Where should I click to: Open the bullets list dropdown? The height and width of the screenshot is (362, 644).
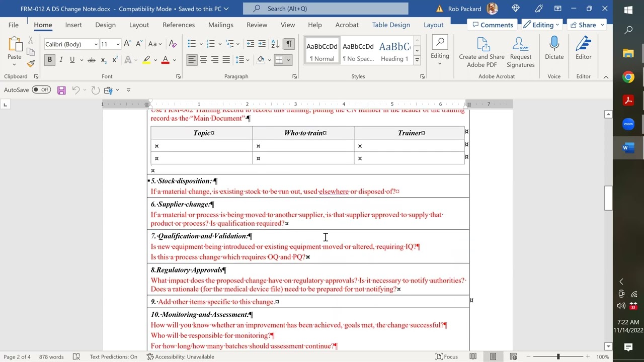pyautogui.click(x=201, y=44)
